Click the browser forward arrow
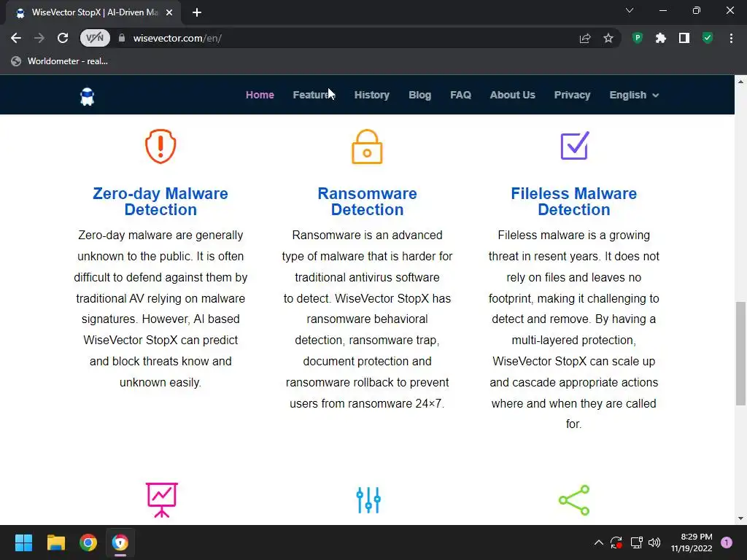 [39, 38]
